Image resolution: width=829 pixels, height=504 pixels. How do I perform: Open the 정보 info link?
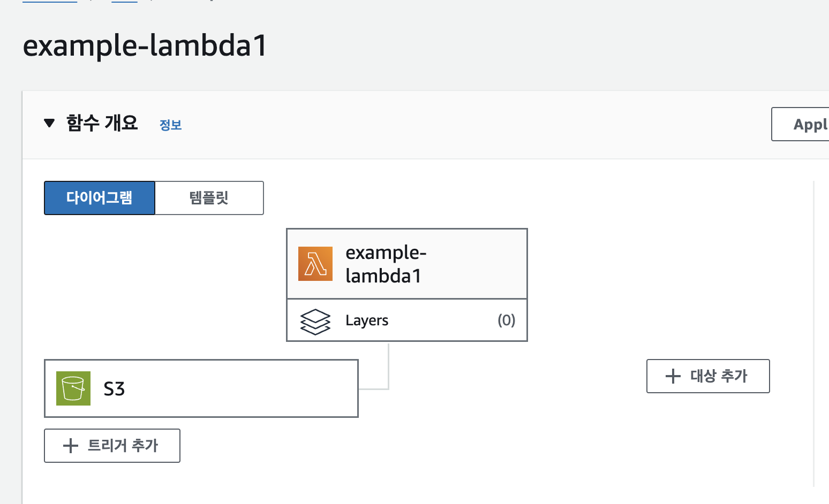[170, 125]
